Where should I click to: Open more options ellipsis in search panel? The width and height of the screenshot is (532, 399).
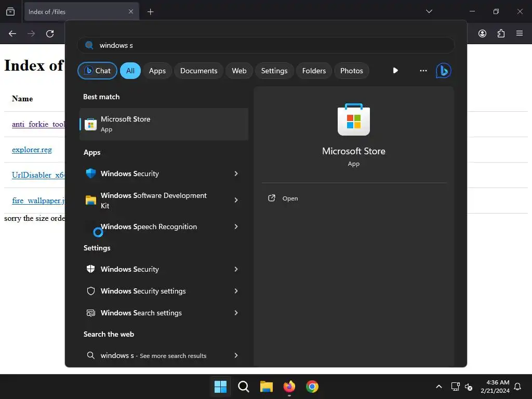click(423, 71)
